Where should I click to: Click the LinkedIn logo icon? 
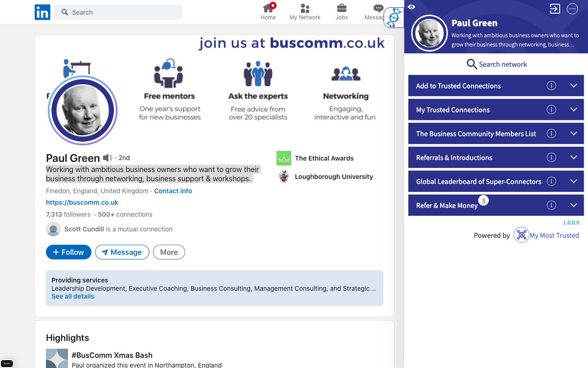42,12
